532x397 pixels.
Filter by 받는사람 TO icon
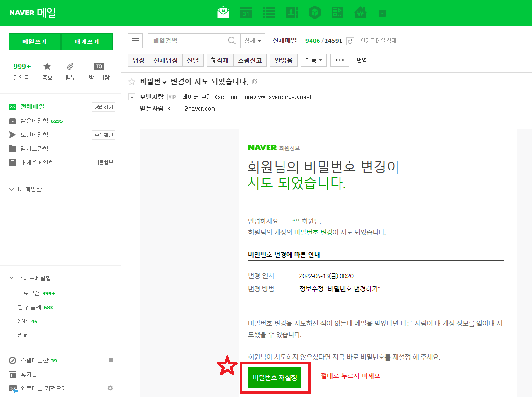point(99,71)
